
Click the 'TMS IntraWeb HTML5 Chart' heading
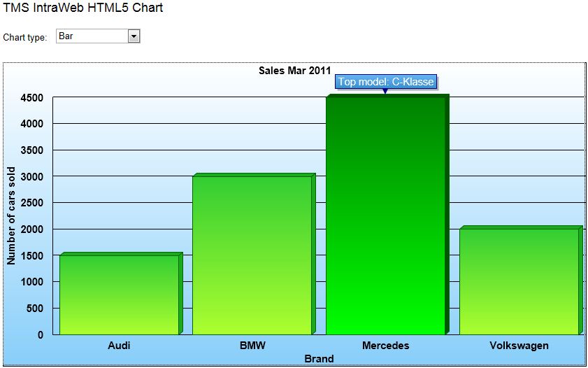click(x=83, y=9)
